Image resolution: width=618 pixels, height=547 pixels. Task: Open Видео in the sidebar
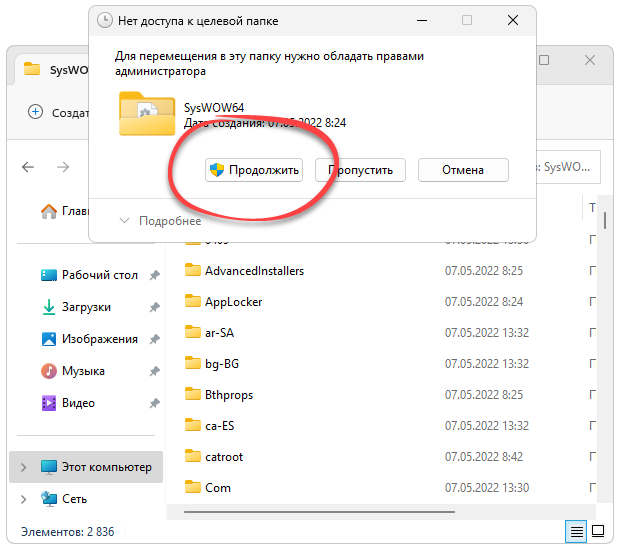68,403
